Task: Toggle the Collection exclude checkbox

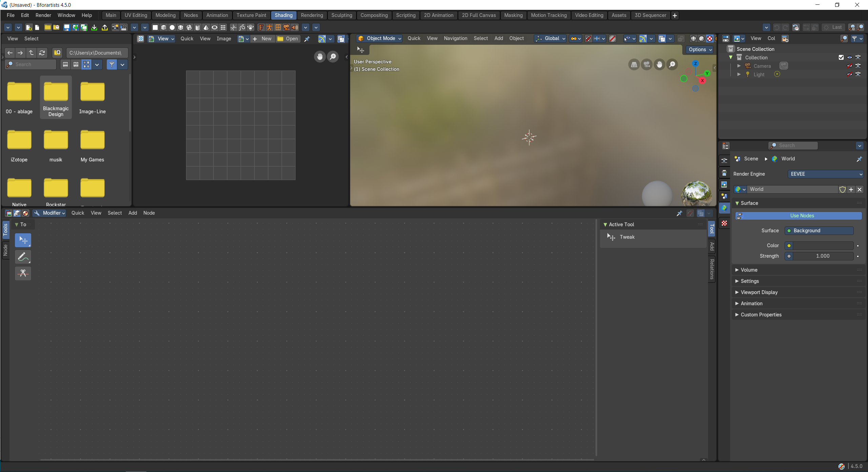Action: point(841,57)
